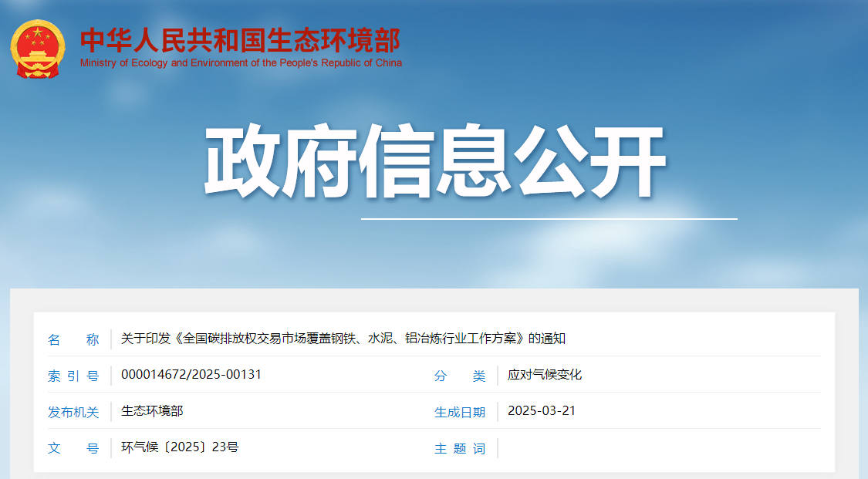Select the category value 应对气候变化
This screenshot has height=479, width=868.
point(545,374)
